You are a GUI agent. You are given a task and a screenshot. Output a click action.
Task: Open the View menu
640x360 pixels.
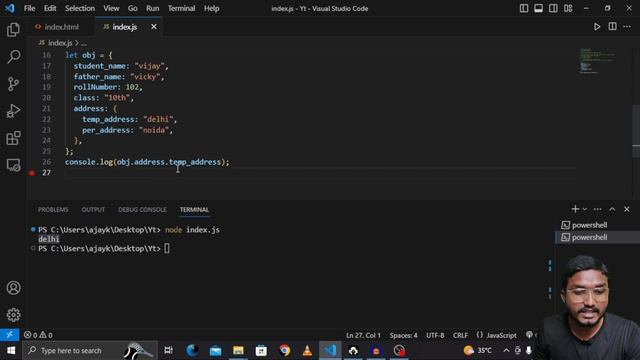(x=111, y=8)
